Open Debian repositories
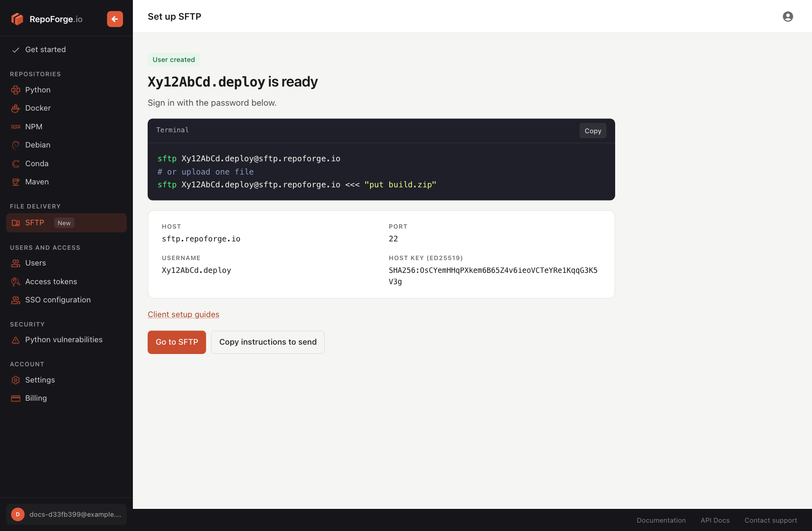Image resolution: width=812 pixels, height=531 pixels. [66, 145]
